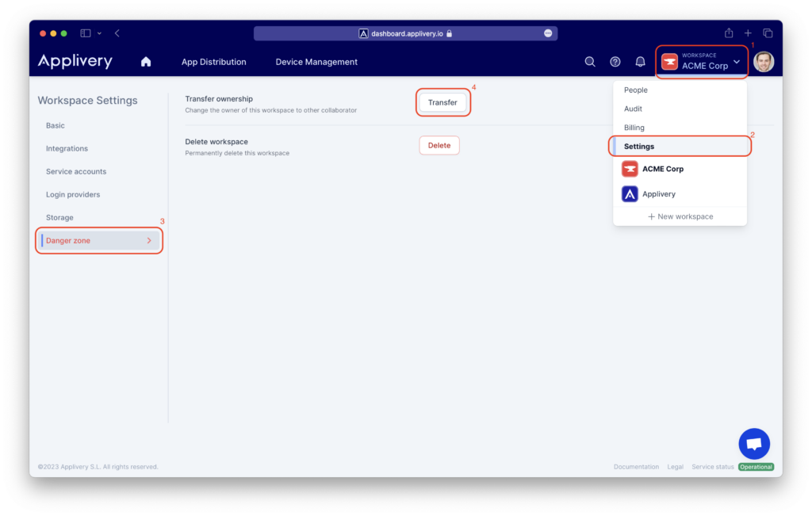Click the Transfer button
Screen dimensions: 812x516
pos(442,102)
